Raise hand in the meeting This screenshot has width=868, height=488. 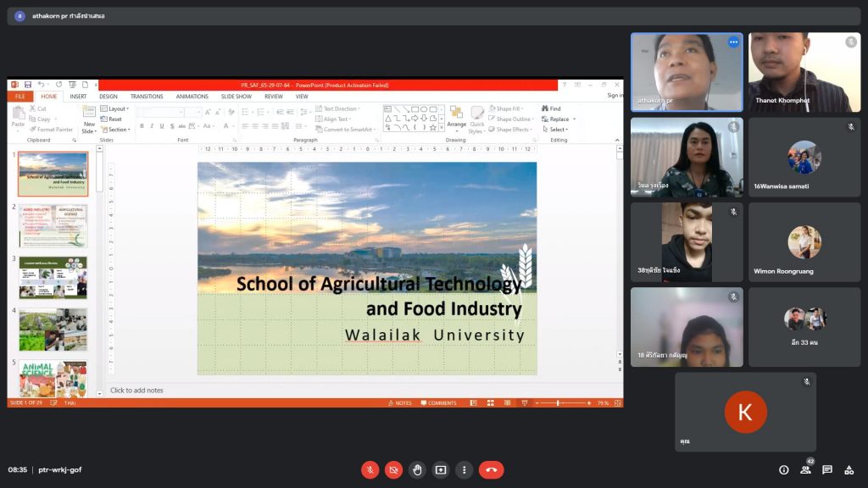417,469
